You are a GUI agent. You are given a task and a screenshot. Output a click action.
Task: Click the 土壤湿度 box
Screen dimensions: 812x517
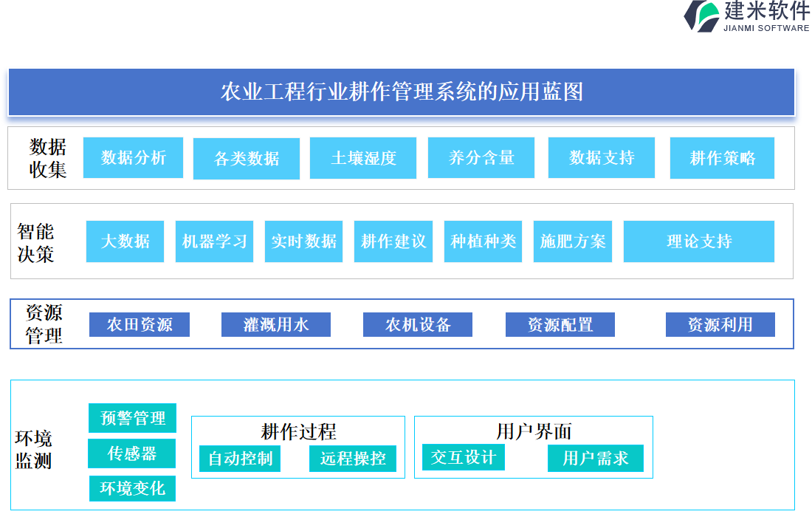(363, 158)
